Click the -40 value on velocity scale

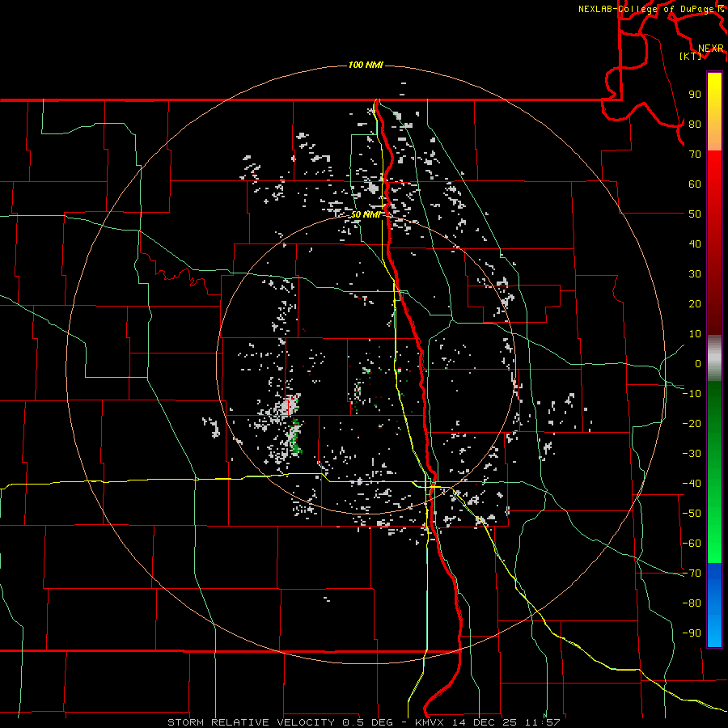click(692, 484)
